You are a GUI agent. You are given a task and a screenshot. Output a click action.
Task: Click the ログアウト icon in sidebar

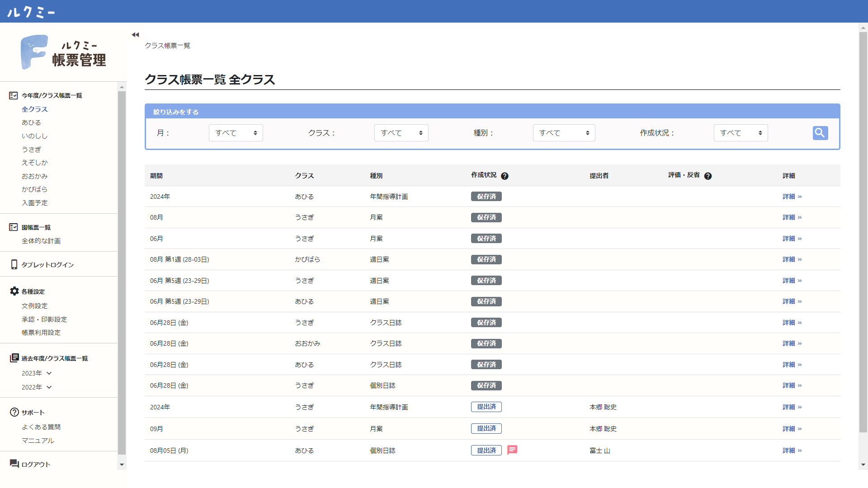point(14,464)
